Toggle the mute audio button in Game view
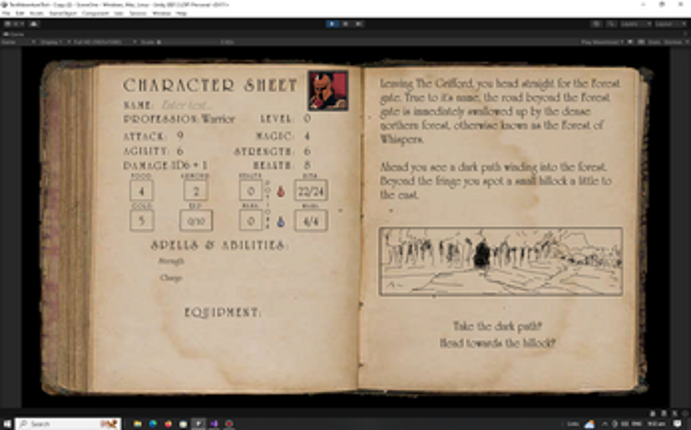The width and height of the screenshot is (691, 430). 631,42
